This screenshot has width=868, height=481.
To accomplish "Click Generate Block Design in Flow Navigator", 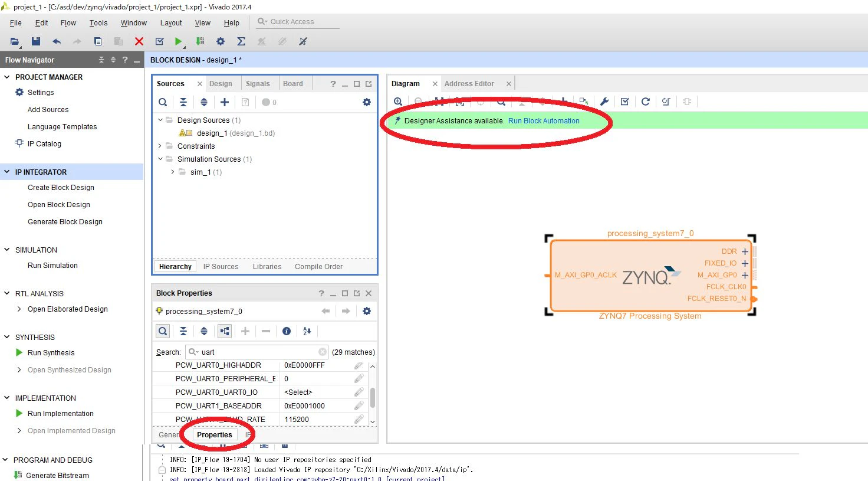I will [65, 222].
